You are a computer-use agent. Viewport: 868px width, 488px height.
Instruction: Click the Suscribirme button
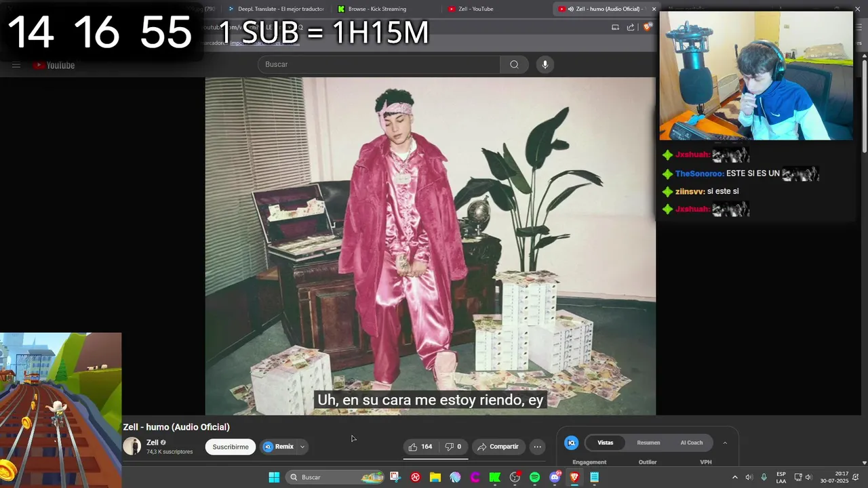click(x=231, y=447)
